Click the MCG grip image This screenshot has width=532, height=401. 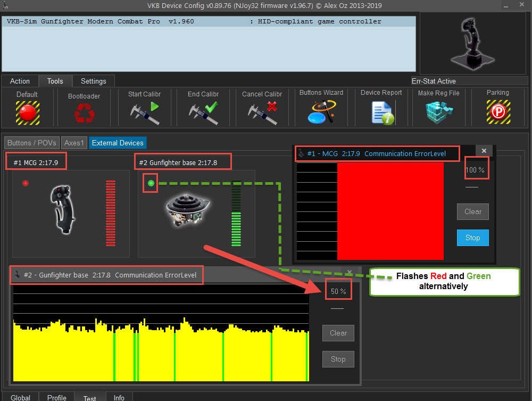pyautogui.click(x=63, y=209)
